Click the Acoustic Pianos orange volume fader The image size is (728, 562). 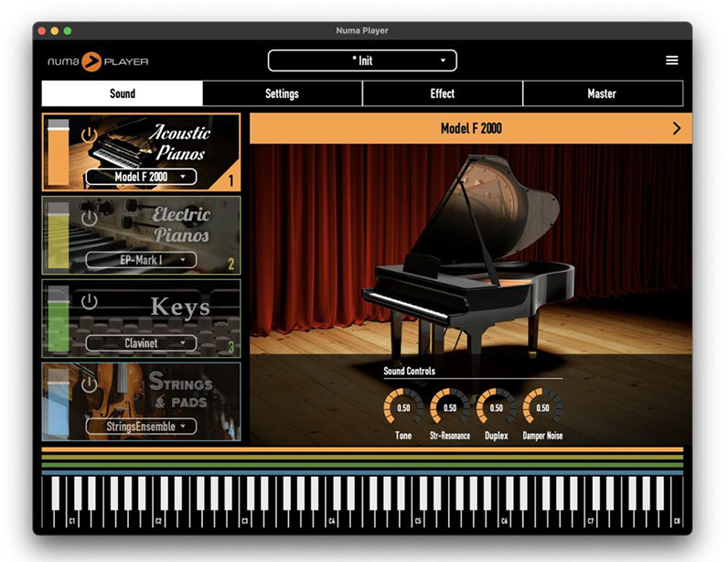(x=59, y=153)
